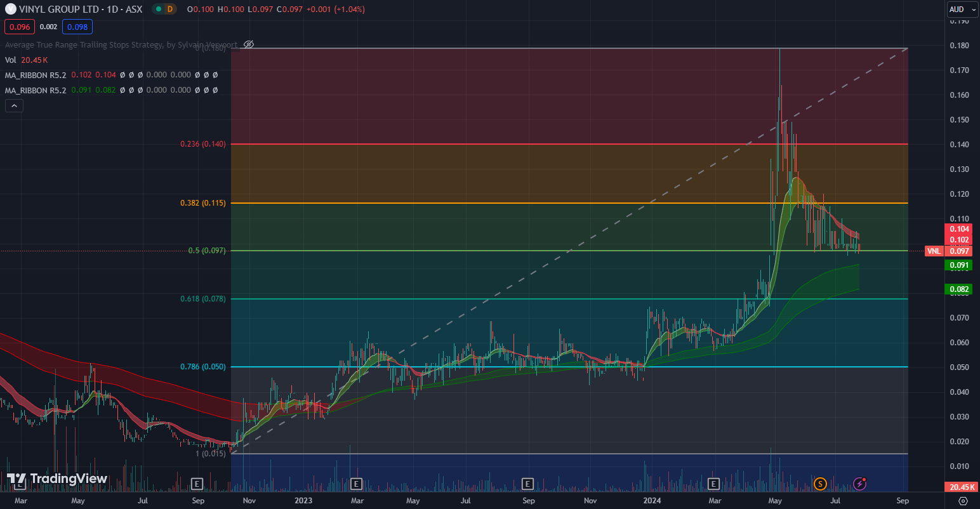The width and height of the screenshot is (980, 509).
Task: Click the VNL 0.097 price label on axis
Action: 948,251
